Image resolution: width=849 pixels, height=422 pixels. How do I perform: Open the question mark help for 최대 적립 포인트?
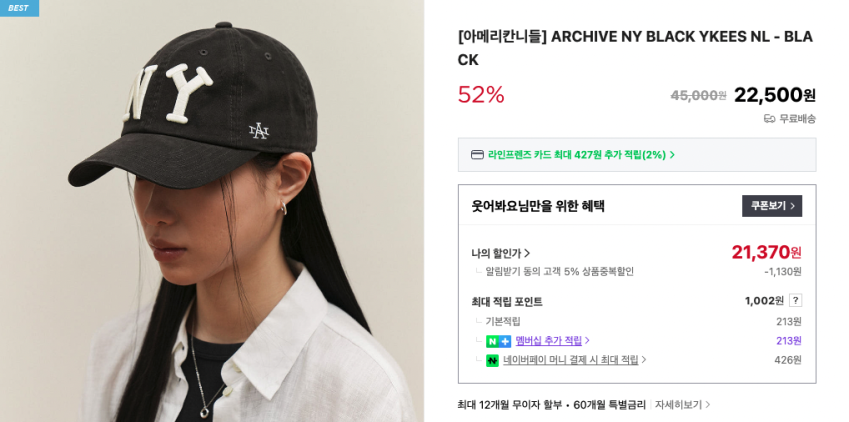tap(795, 301)
